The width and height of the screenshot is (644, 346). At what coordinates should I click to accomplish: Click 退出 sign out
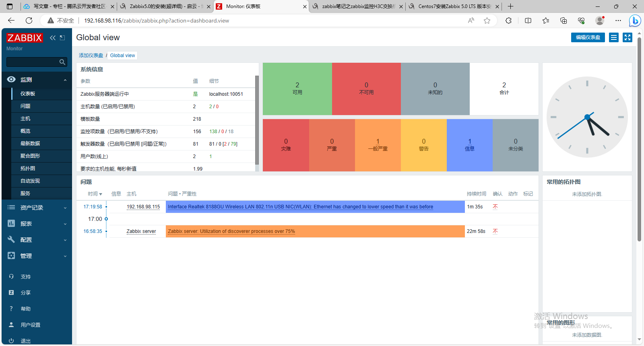26,341
